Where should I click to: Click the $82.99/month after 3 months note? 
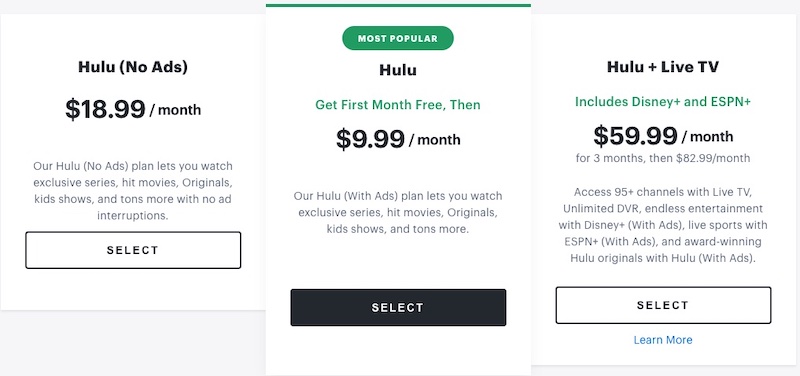tap(663, 158)
